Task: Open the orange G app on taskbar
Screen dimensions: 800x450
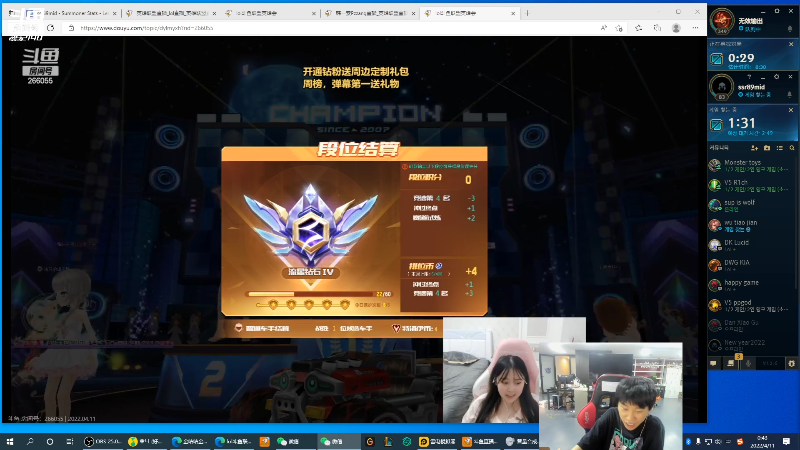Action: (370, 441)
